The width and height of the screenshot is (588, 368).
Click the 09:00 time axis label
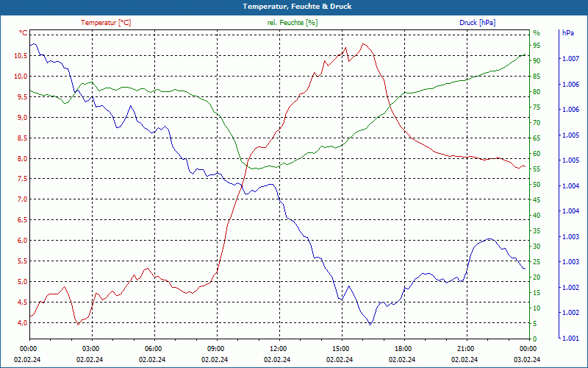pyautogui.click(x=215, y=349)
